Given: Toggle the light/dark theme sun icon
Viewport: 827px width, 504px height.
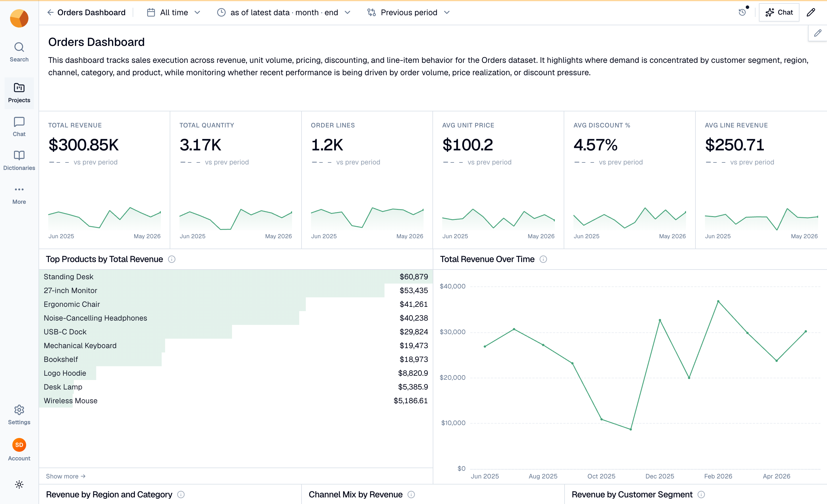Looking at the screenshot, I should coord(19,484).
